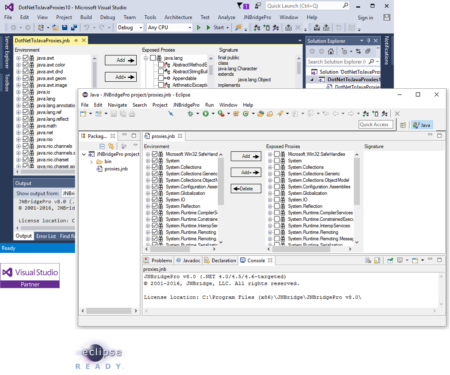This screenshot has height=375, width=450.
Task: Click Link with Editor in Package Explorer toolbar
Action: point(111,146)
